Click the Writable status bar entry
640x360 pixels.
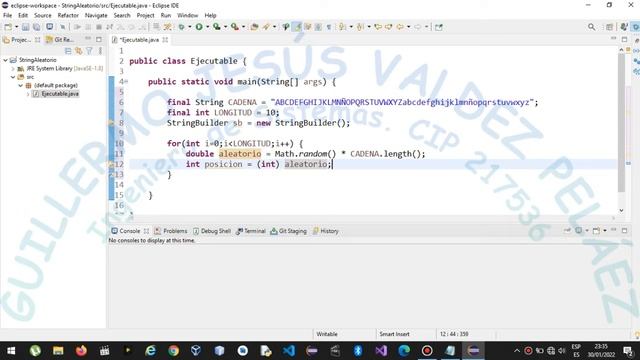tap(327, 334)
